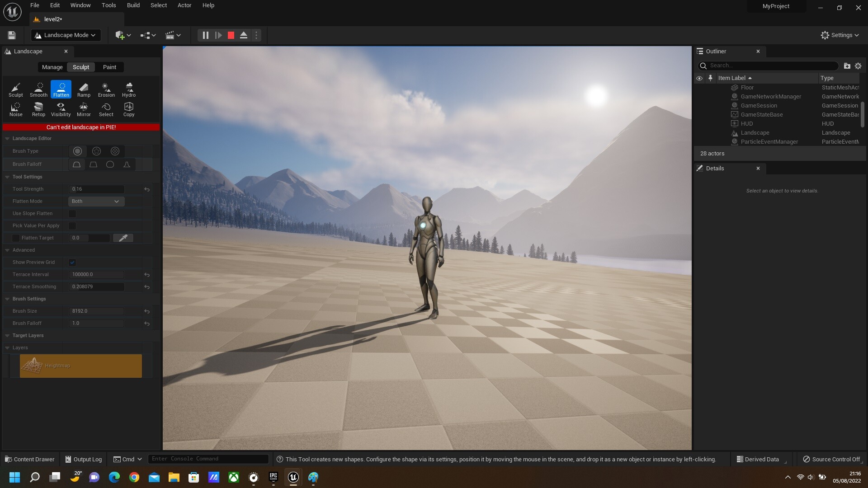Choose pattern brush type
This screenshot has height=488, width=868.
[115, 151]
